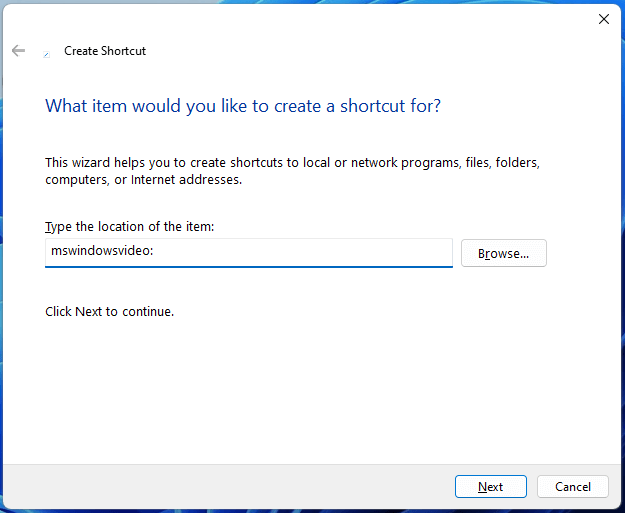Cancel the shortcut wizard

[x=573, y=486]
